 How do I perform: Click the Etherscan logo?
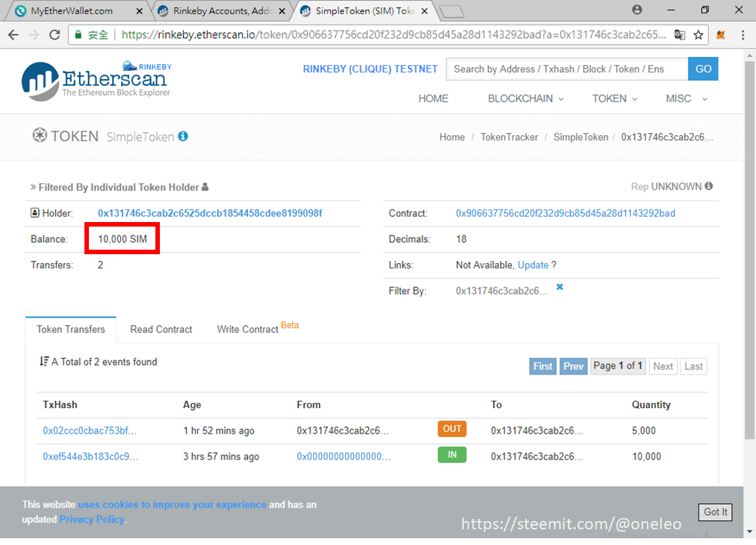pos(96,81)
